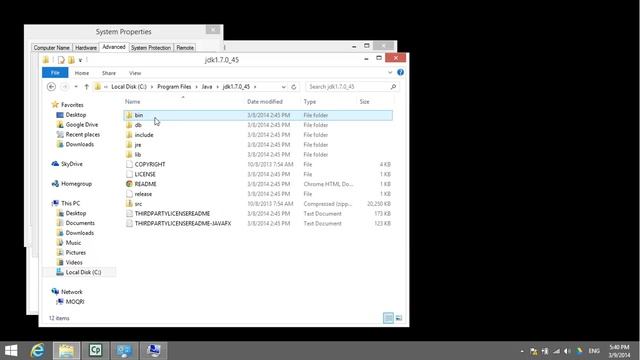Open System Protection tab in System Properties

151,48
